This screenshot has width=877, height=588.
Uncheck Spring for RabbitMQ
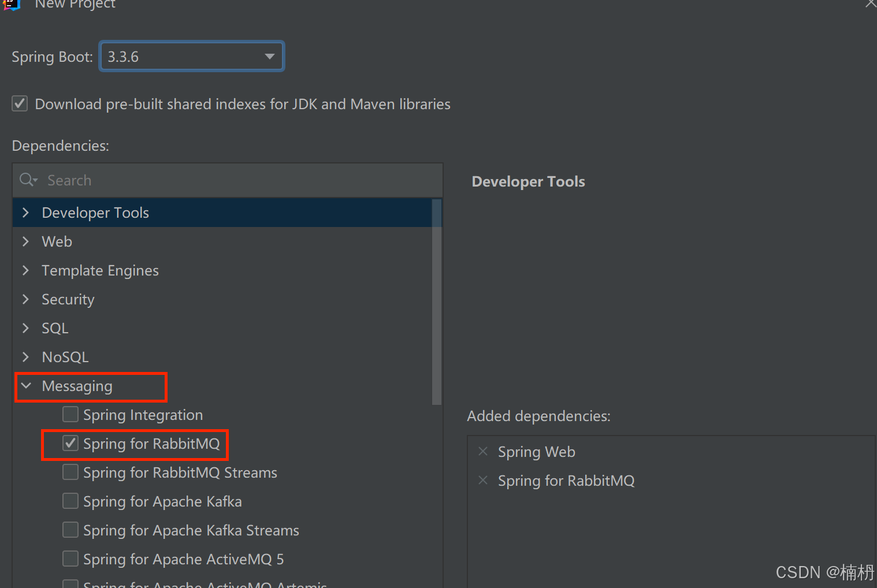tap(70, 443)
